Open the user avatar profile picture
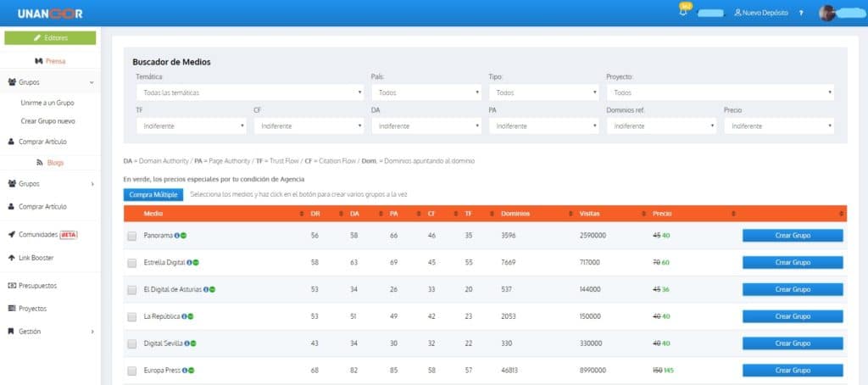The image size is (868, 385). coord(827,14)
